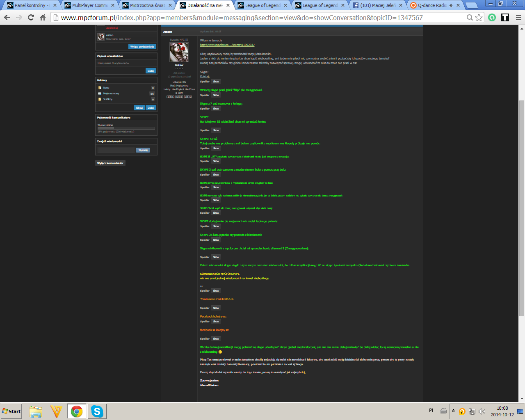Switch to the MultiPlayer Community tab
This screenshot has height=420, width=525.
[89, 5]
